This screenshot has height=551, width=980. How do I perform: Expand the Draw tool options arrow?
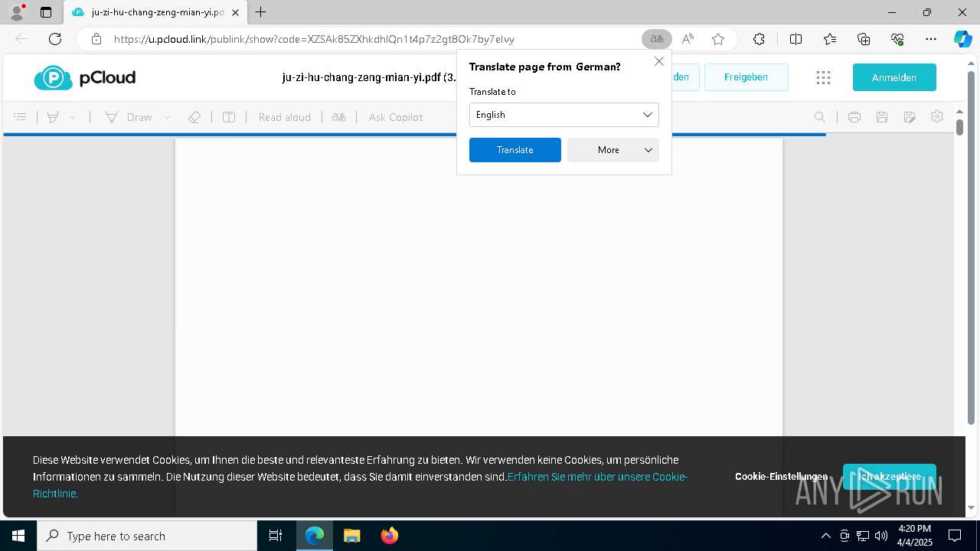pyautogui.click(x=167, y=117)
